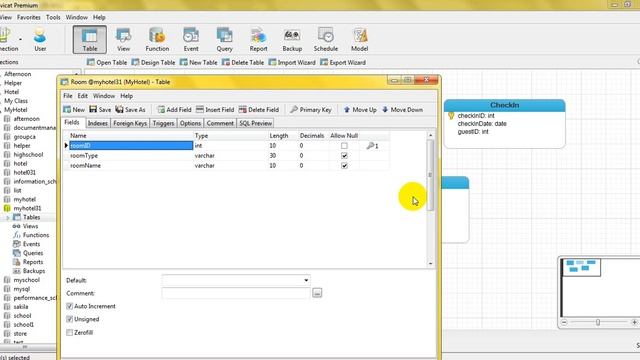
Task: Click Delete Table in the object toolbar
Action: click(x=243, y=62)
